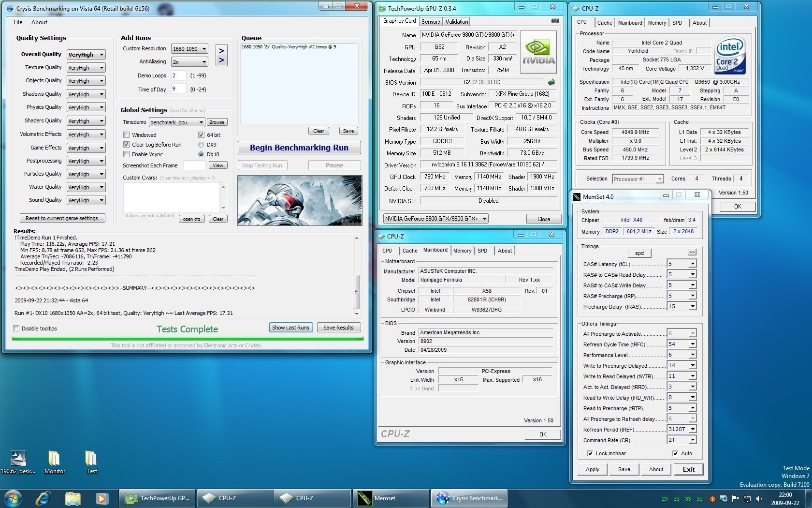Click the Custom Cvars text area
812x508 pixels.
click(x=172, y=197)
